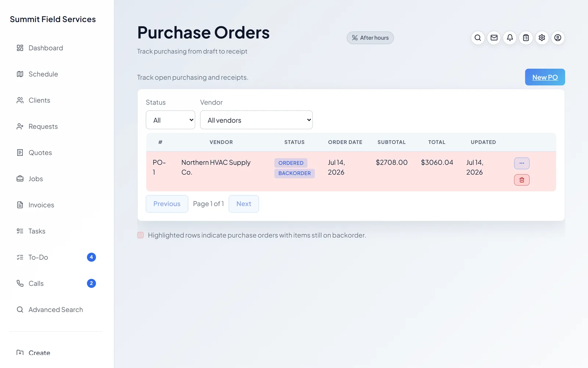This screenshot has height=368, width=588.
Task: Click the To-Do checklist icon
Action: pyautogui.click(x=20, y=257)
